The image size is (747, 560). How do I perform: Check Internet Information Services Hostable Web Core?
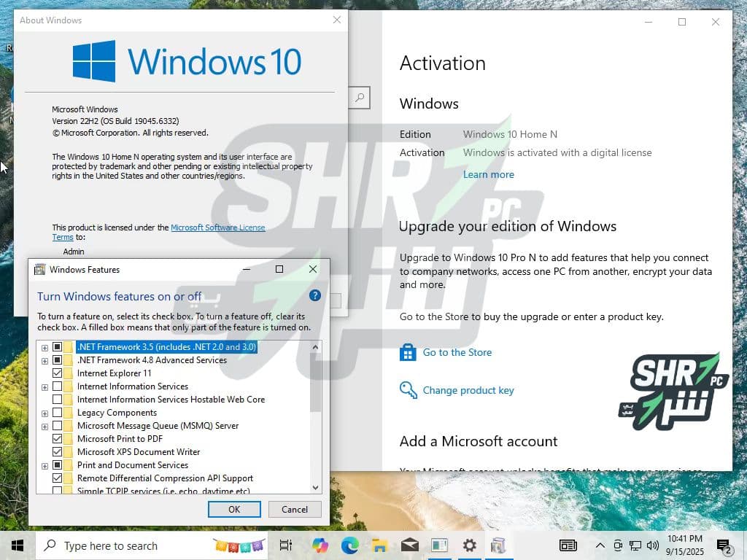pyautogui.click(x=57, y=399)
